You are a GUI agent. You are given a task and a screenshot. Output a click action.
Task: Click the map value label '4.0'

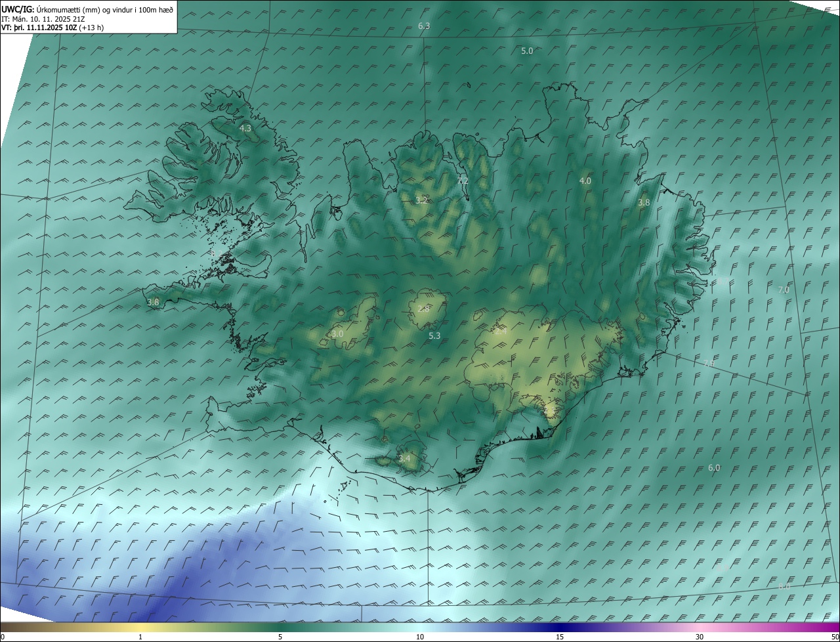pyautogui.click(x=585, y=181)
